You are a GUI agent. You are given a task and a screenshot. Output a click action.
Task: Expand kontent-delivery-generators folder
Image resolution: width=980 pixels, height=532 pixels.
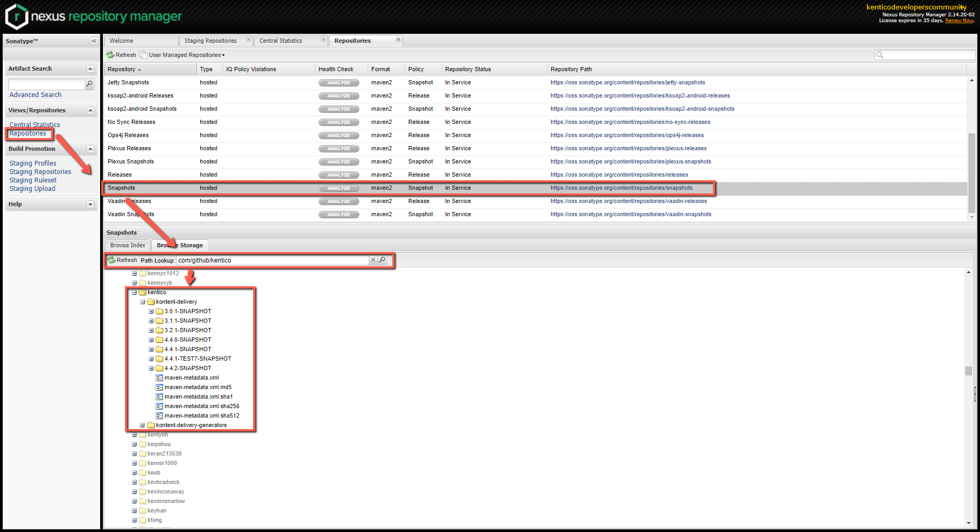coord(142,425)
